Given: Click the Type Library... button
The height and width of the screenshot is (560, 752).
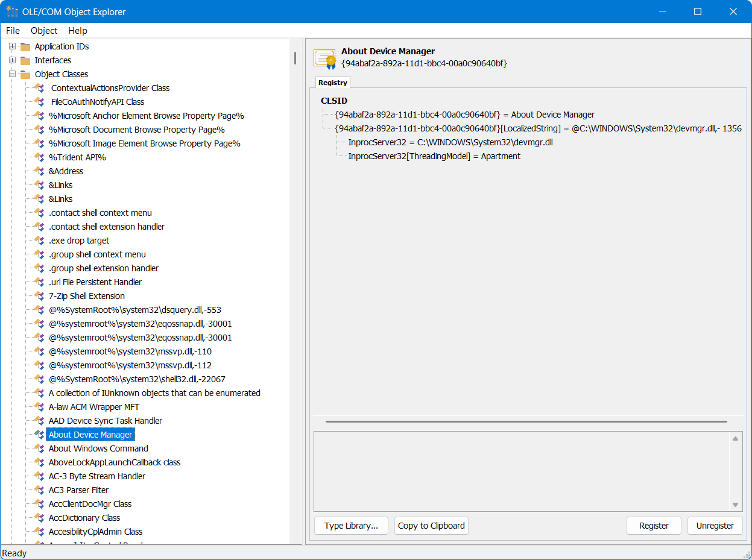Looking at the screenshot, I should point(351,526).
